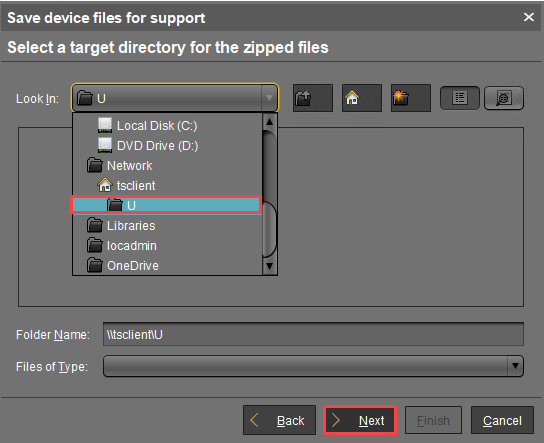This screenshot has width=544, height=443.
Task: Go to the Home directory icon
Action: pyautogui.click(x=362, y=98)
